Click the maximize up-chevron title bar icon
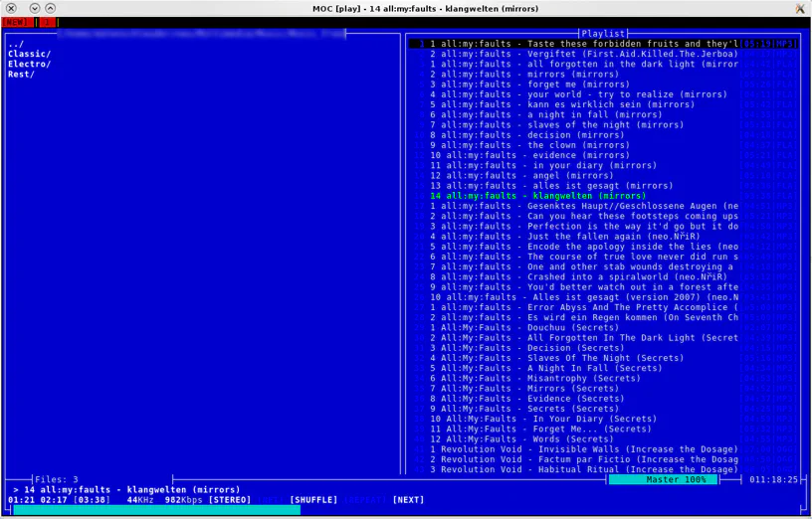Screen dimensions: 812x519 tap(50, 8)
